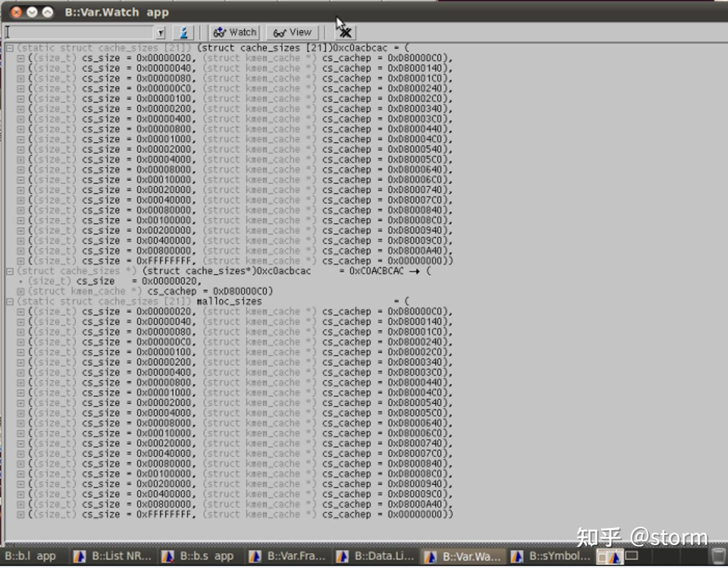Viewport: 728px width, 568px height.
Task: Expand the last 0xFFFFFFFF row in malloc_sizes
Action: point(20,515)
